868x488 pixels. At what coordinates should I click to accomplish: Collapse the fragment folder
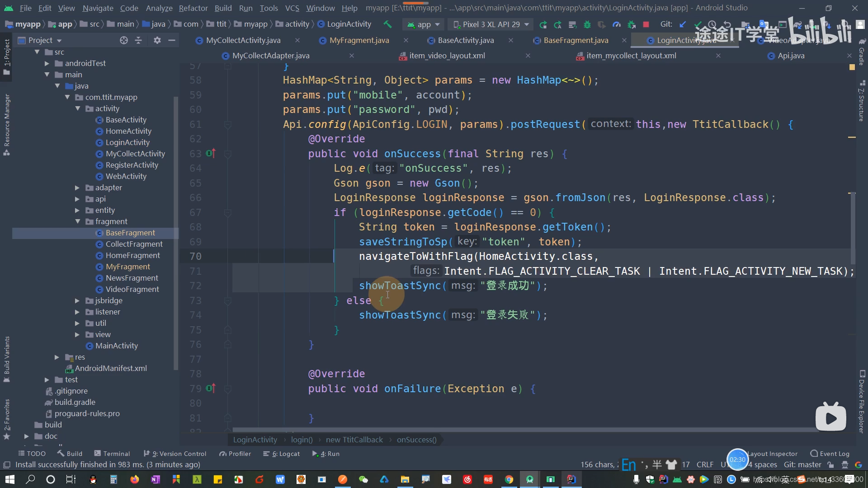click(78, 221)
